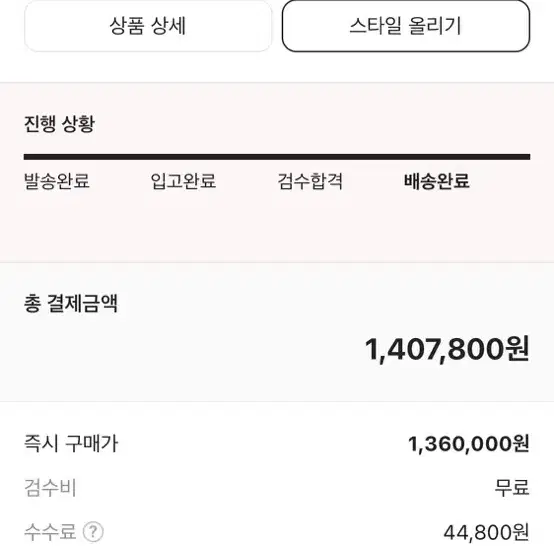554x554 pixels.
Task: Select the 배송완료 progress step
Action: (437, 181)
